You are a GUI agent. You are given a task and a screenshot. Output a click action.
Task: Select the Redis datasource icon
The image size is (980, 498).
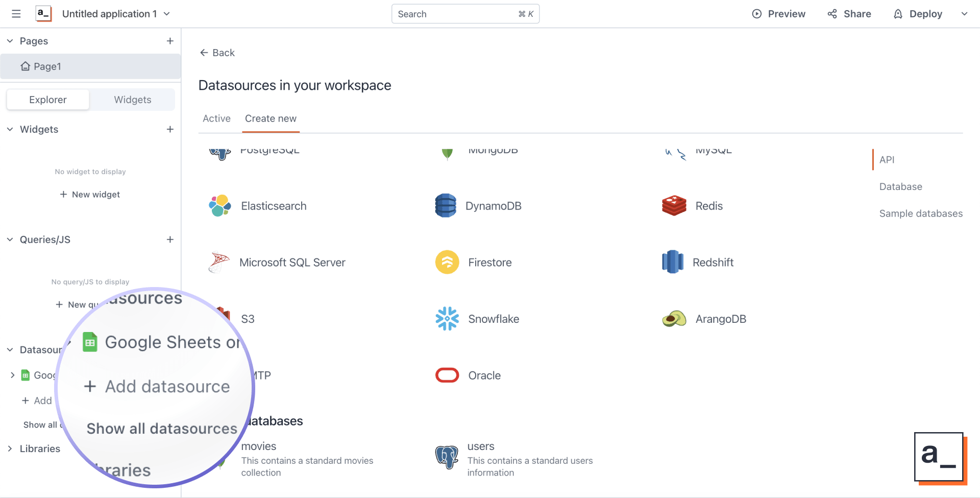coord(674,205)
